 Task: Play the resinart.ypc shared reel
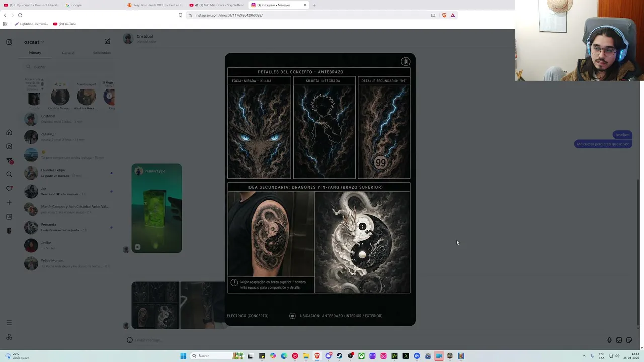pos(156,208)
